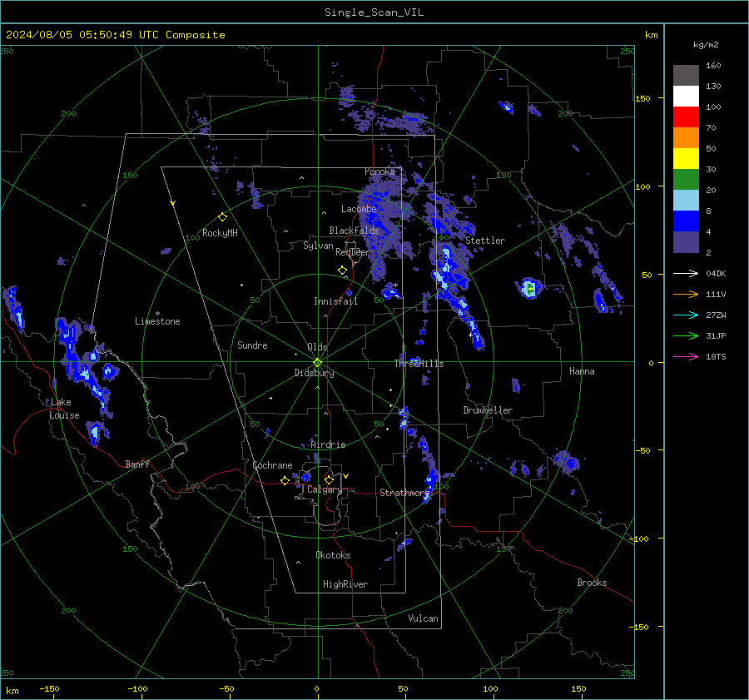Image resolution: width=749 pixels, height=700 pixels.
Task: Click the Strathmore label
Action: point(404,493)
